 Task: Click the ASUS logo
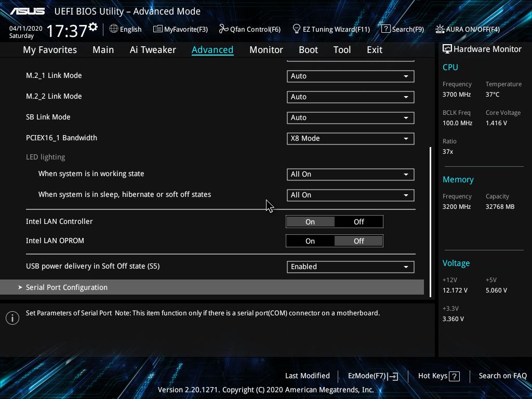[27, 11]
